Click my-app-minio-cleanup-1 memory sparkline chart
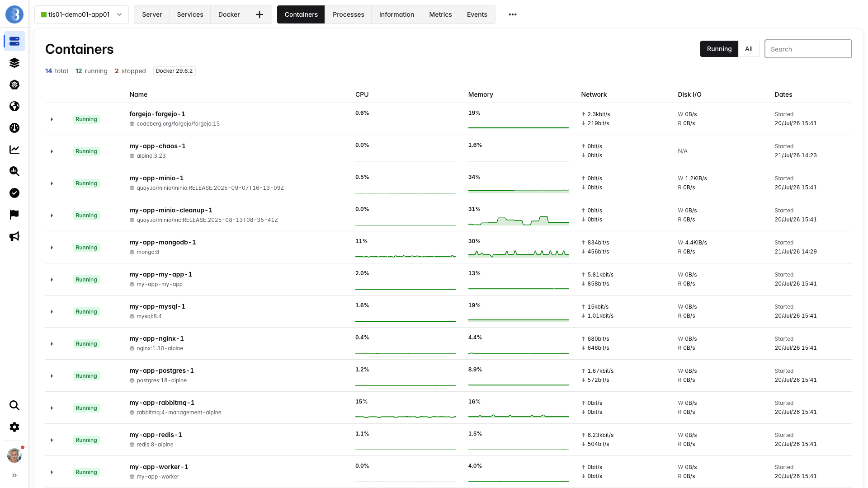 [518, 221]
